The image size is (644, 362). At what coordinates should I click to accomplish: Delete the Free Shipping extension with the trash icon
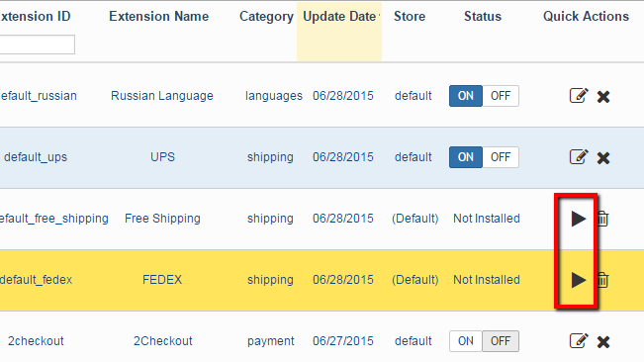coord(602,219)
